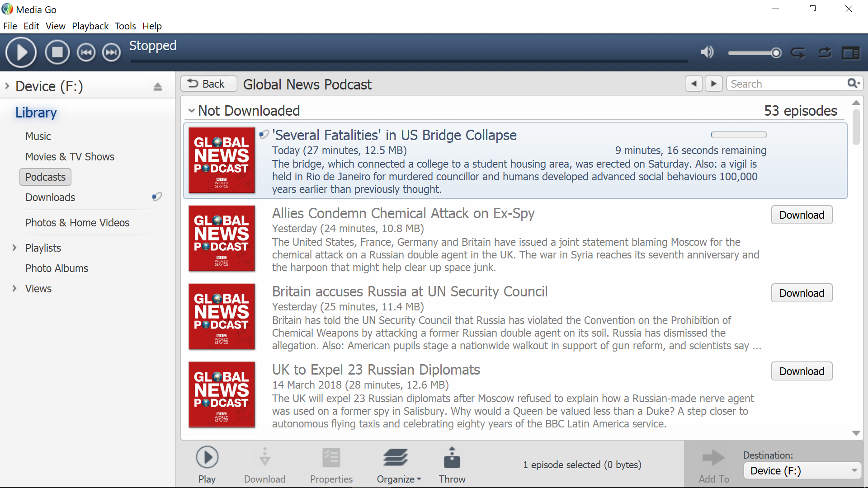Eject Device (F:) with the eject icon
Image resolution: width=868 pixels, height=488 pixels.
pos(157,86)
